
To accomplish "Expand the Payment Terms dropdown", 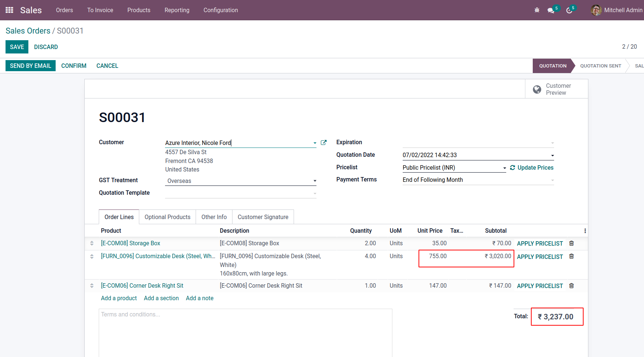I will point(552,180).
